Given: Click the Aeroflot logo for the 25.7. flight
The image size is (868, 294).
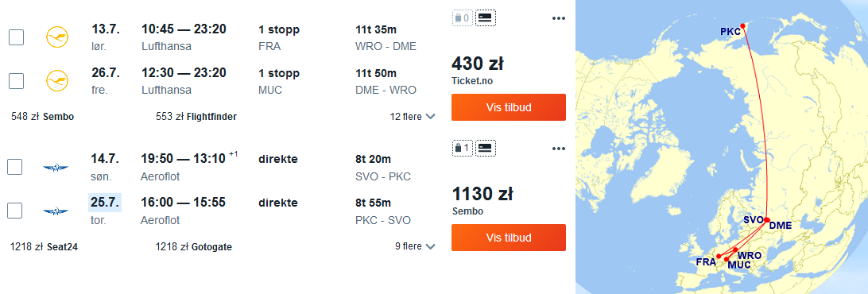Looking at the screenshot, I should 56,211.
